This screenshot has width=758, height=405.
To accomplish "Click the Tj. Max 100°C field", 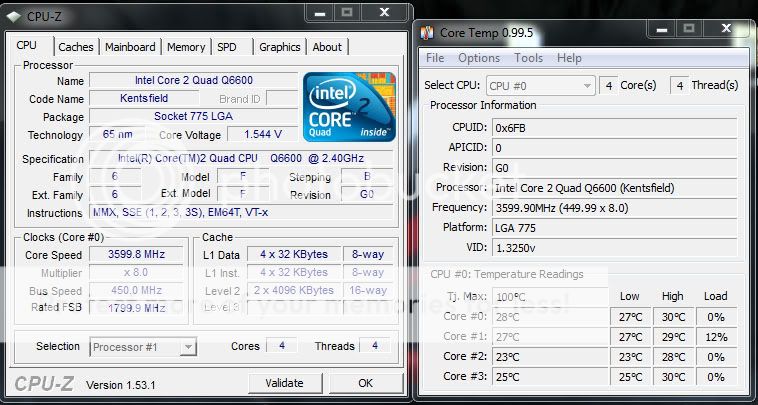I will point(550,297).
